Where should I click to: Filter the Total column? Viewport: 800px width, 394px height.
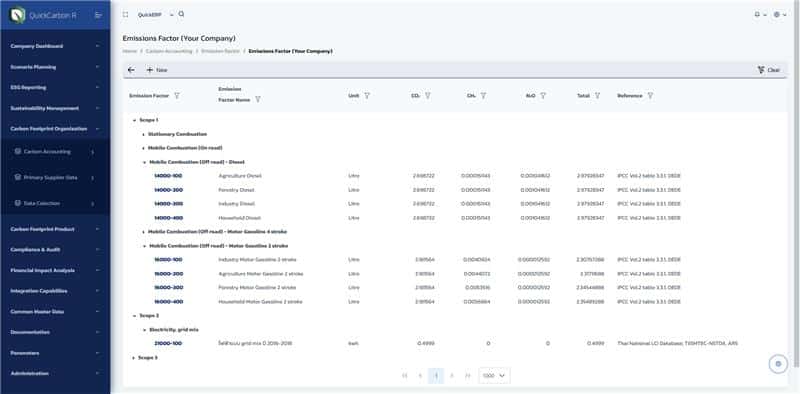[x=597, y=95]
